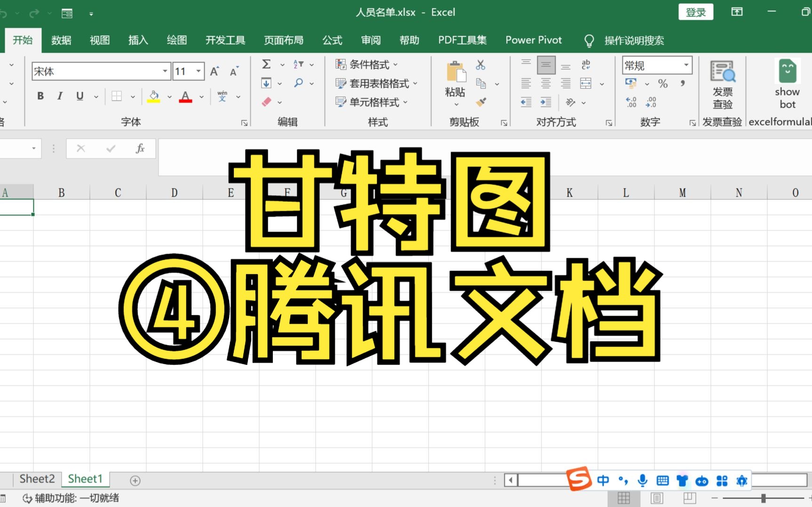Click the Sort and Filter icon
812x507 pixels.
point(298,64)
